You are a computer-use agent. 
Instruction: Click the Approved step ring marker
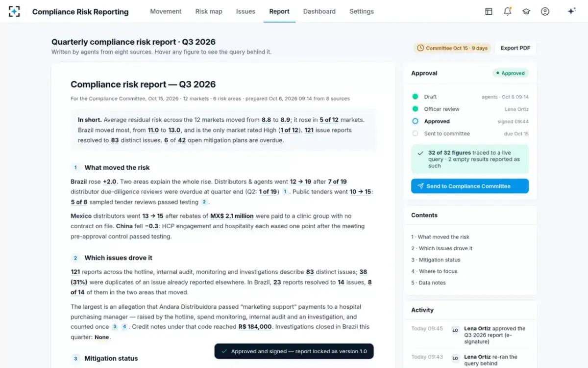pyautogui.click(x=415, y=121)
